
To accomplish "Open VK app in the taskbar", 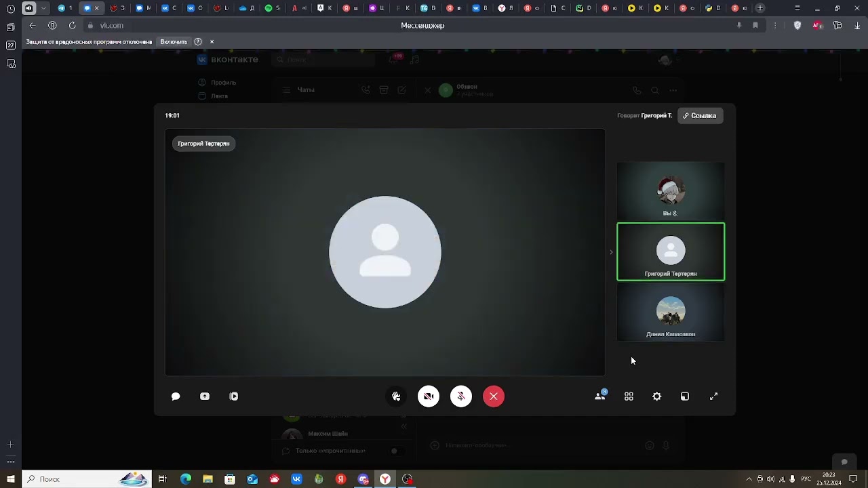I will point(296,479).
